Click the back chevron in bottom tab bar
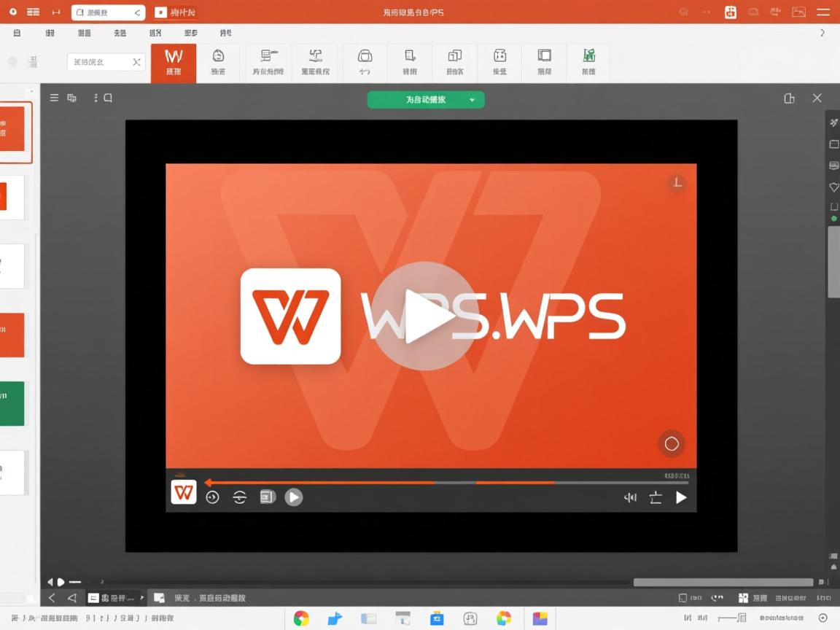This screenshot has height=630, width=840. pyautogui.click(x=52, y=598)
